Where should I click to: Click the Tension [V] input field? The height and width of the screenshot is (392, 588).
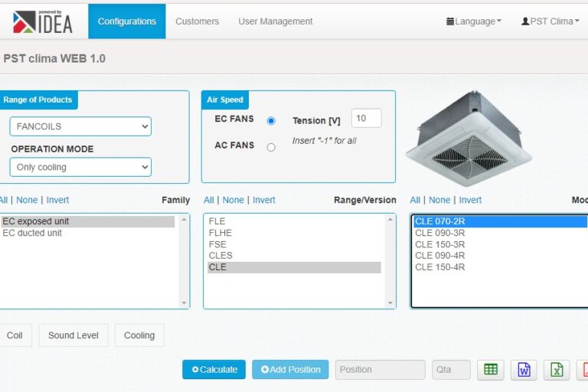(x=366, y=119)
